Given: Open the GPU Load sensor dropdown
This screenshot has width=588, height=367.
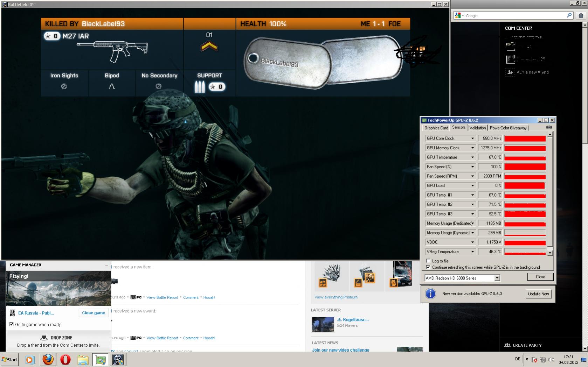Looking at the screenshot, I should [472, 186].
